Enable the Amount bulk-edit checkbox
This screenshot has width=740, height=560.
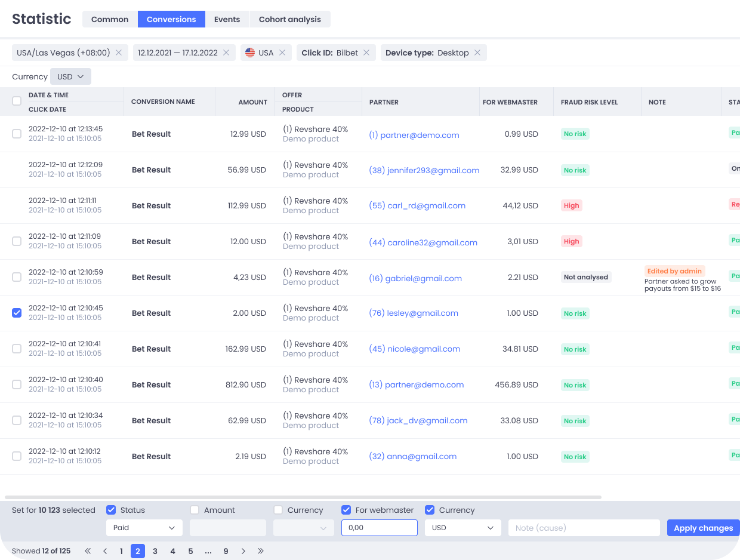tap(195, 510)
